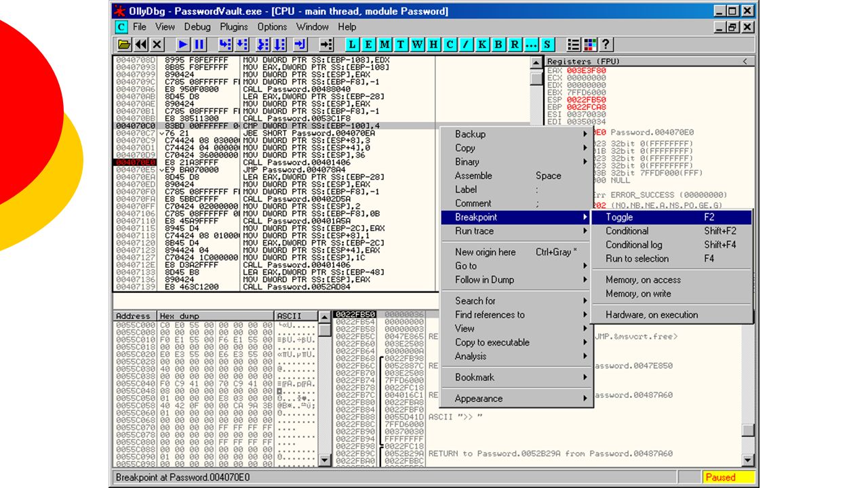This screenshot has width=868, height=488.
Task: Restart program with the rewind icon
Action: 141,44
